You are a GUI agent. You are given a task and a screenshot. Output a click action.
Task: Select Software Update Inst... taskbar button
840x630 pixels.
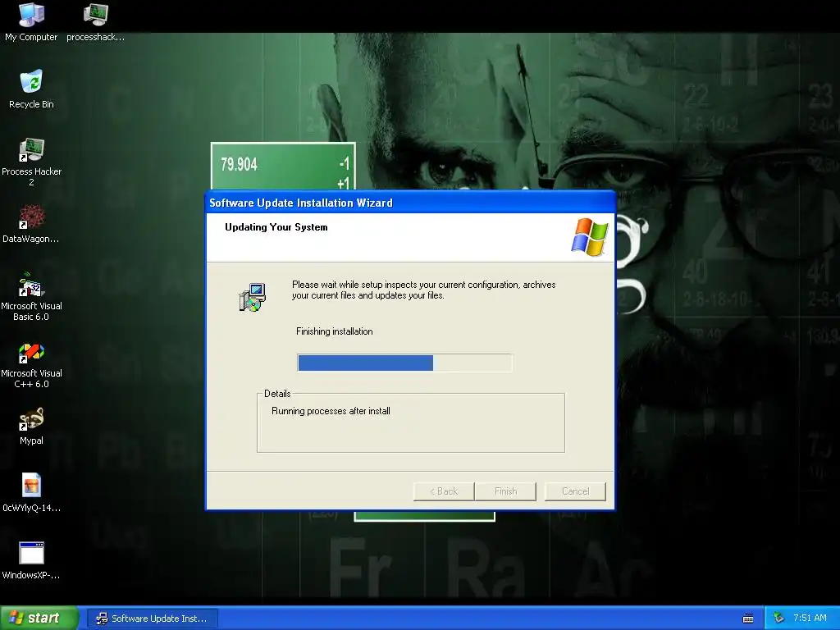153,619
